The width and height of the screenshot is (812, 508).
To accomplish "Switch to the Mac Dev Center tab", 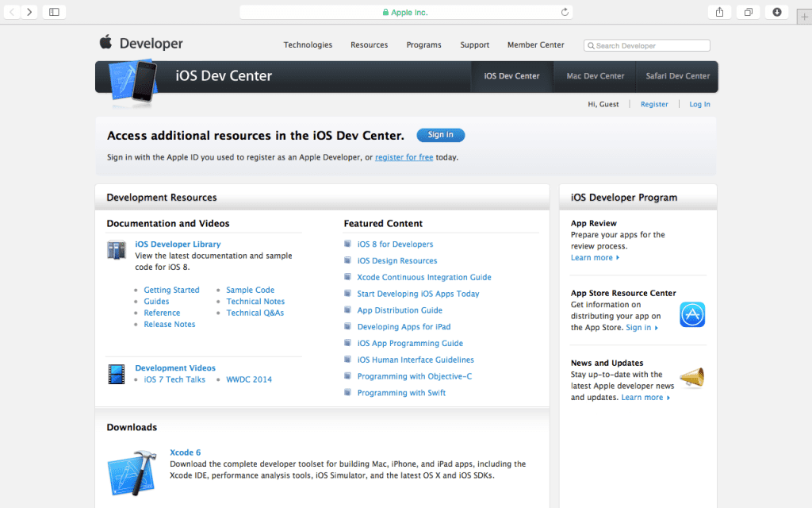I will pyautogui.click(x=595, y=76).
